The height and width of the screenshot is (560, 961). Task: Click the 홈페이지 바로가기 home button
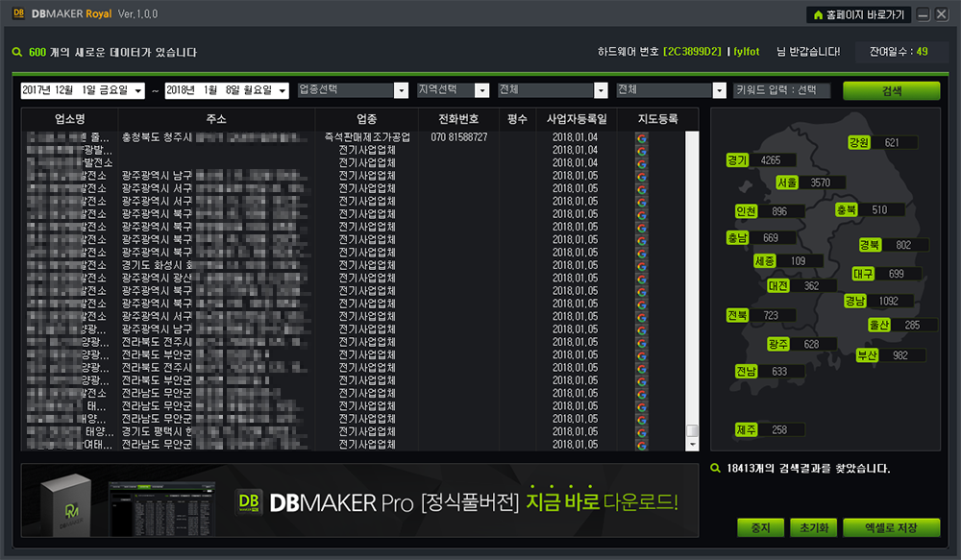[x=858, y=14]
